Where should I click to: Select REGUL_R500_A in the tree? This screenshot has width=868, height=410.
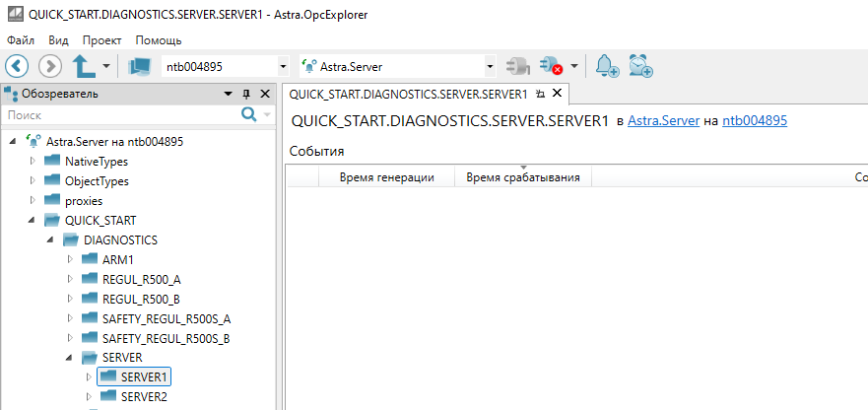[x=141, y=279]
